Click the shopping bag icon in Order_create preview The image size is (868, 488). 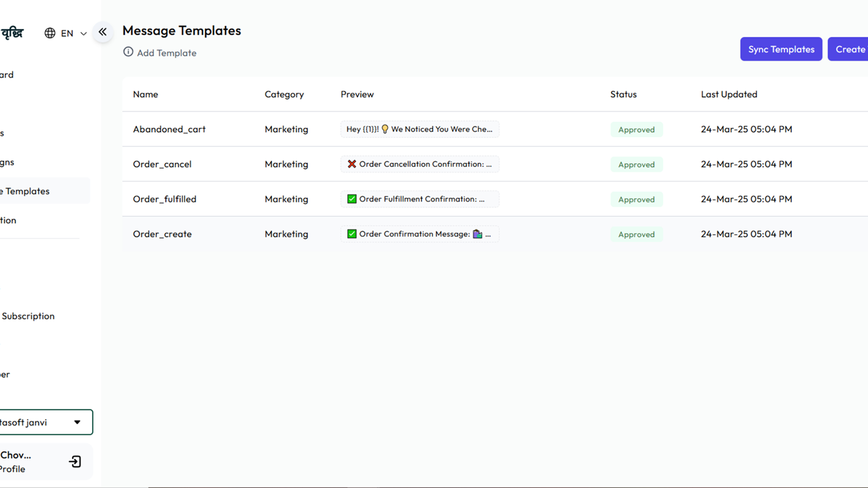(x=477, y=234)
